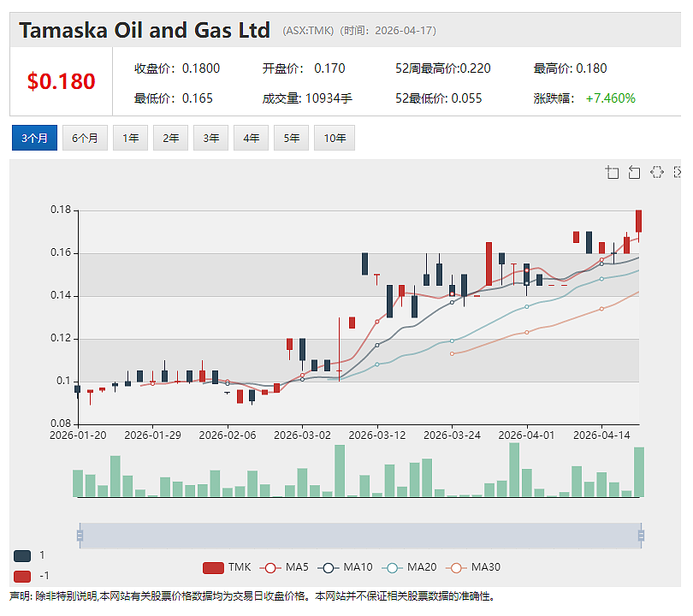Click the partially visible rightmost toolbox icon
The image size is (693, 616).
[x=677, y=172]
